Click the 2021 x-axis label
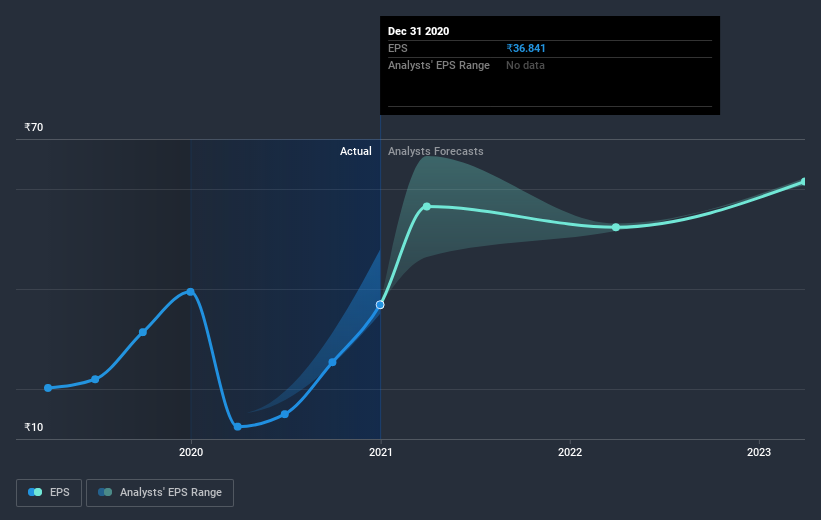This screenshot has height=520, width=821. (381, 452)
